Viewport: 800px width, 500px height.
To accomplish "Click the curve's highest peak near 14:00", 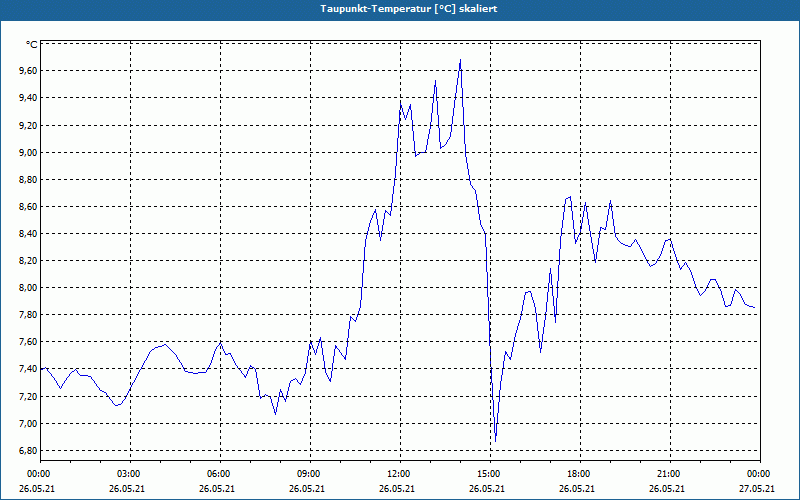I will click(460, 60).
